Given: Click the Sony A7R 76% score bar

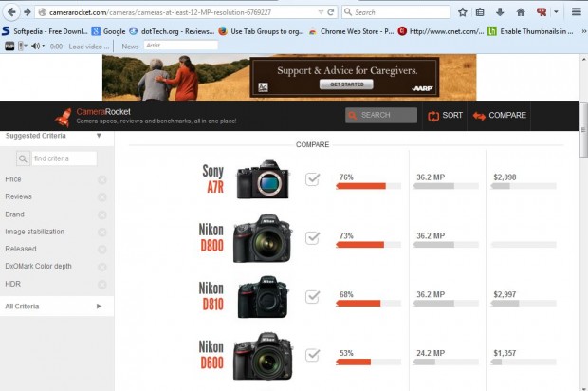Looking at the screenshot, I should coord(360,187).
